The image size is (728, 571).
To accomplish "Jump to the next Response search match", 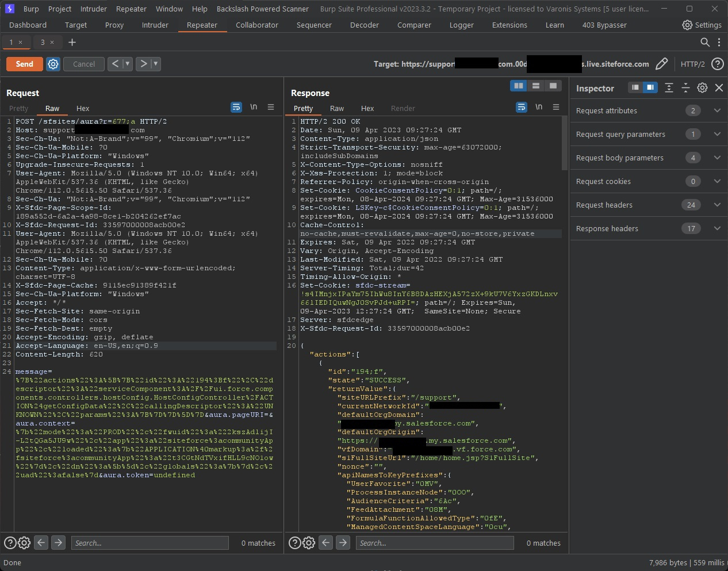I will click(x=343, y=542).
